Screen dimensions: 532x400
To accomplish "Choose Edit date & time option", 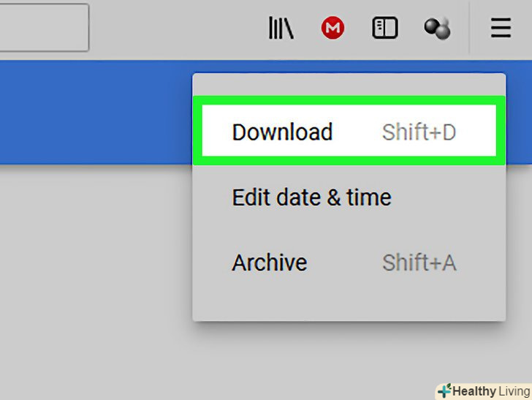I will click(311, 197).
